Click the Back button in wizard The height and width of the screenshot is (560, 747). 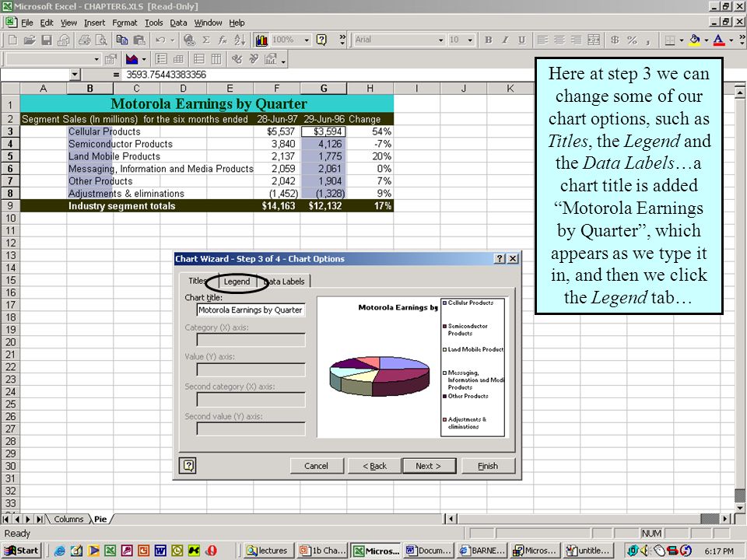coord(375,466)
